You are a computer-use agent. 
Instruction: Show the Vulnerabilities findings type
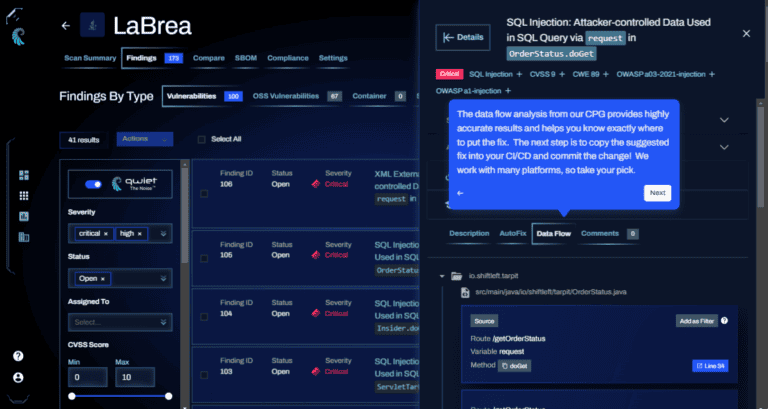click(204, 96)
